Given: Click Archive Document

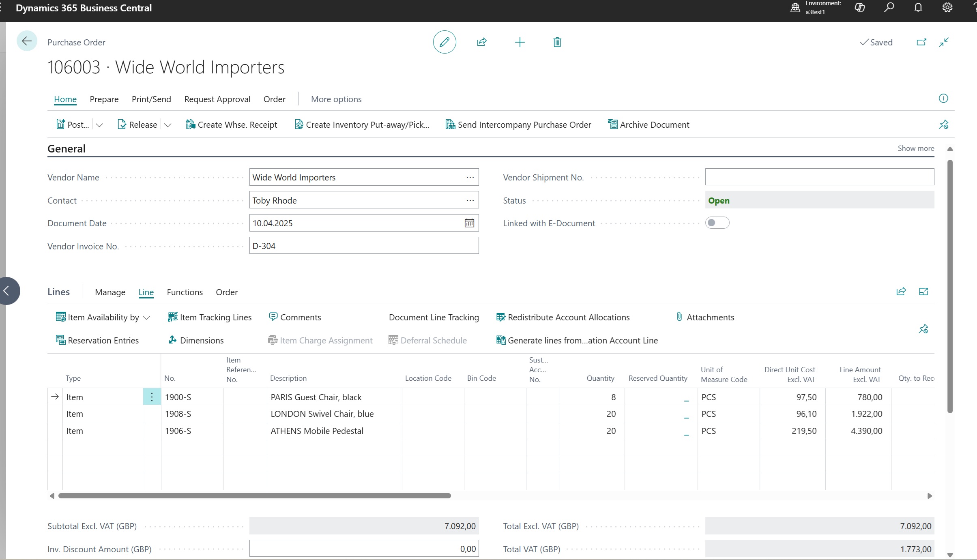Looking at the screenshot, I should (x=648, y=124).
